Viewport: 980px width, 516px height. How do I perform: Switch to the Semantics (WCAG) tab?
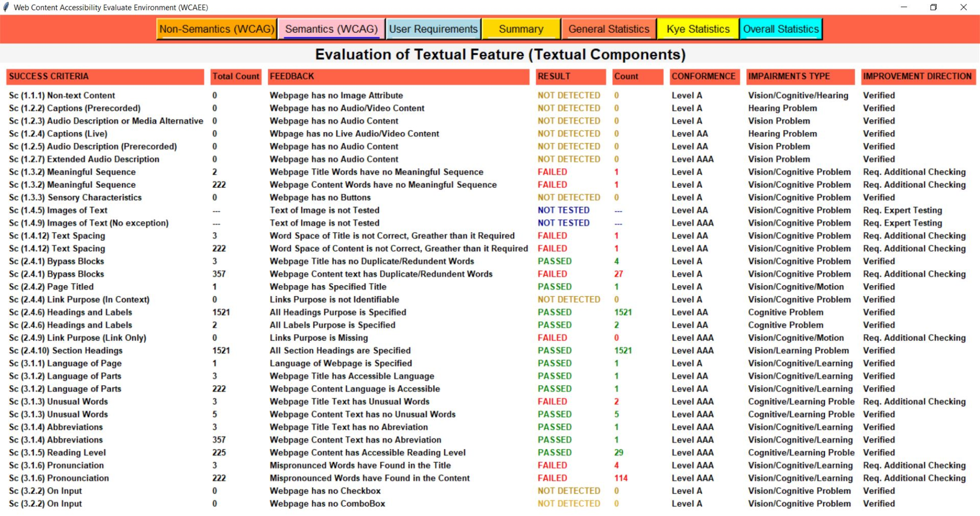tap(331, 29)
